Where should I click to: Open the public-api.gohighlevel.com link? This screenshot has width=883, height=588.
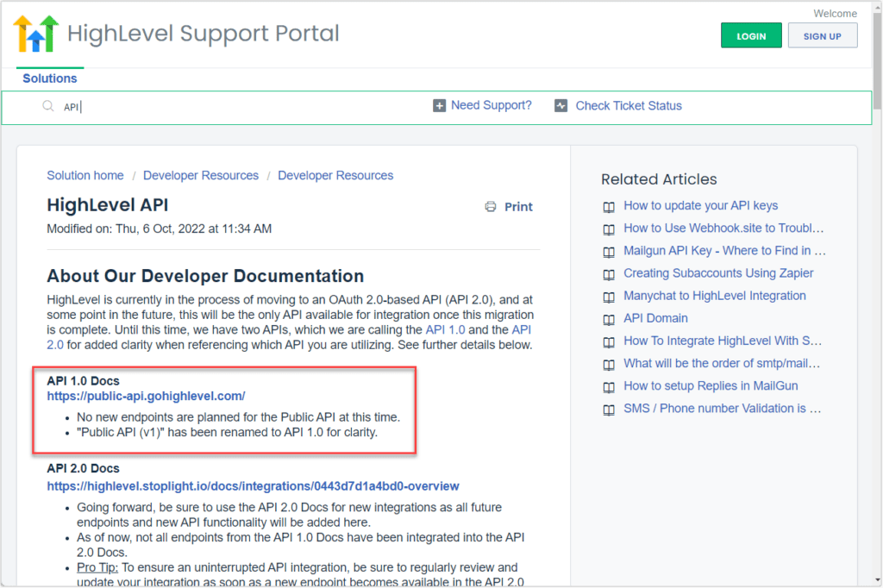click(x=146, y=396)
